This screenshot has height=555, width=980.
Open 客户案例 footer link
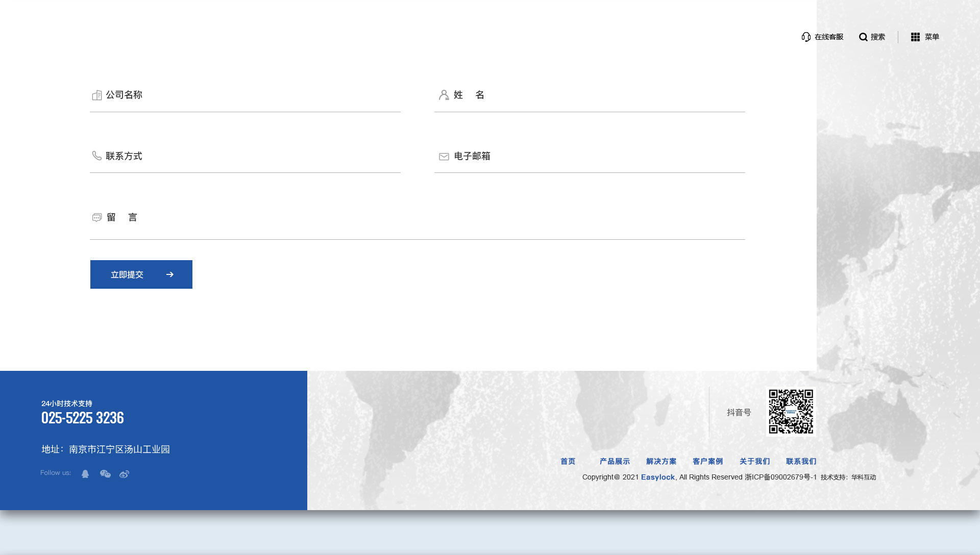pyautogui.click(x=707, y=461)
